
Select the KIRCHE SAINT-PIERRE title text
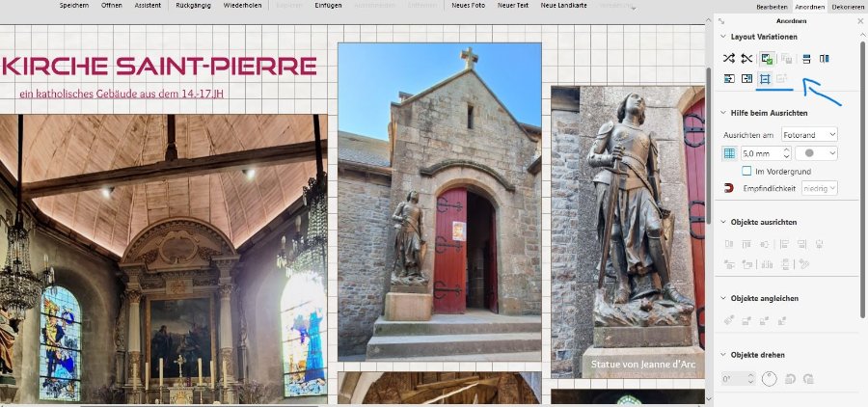pos(159,66)
